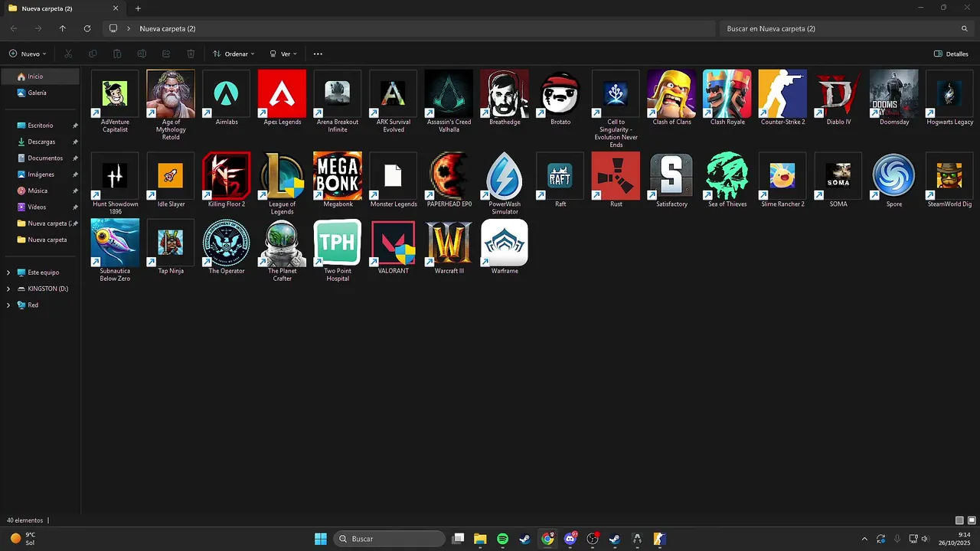Select Cell to Singularity shortcut

pos(616,94)
